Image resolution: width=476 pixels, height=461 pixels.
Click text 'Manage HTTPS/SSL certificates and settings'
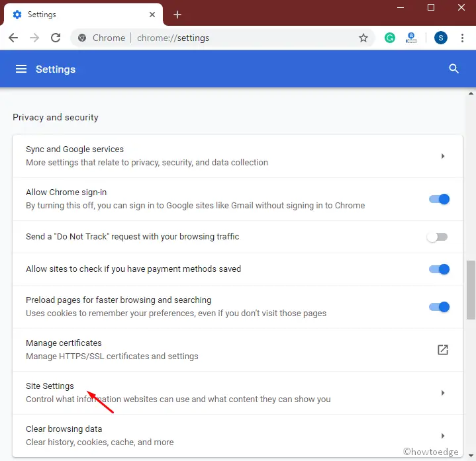(112, 356)
